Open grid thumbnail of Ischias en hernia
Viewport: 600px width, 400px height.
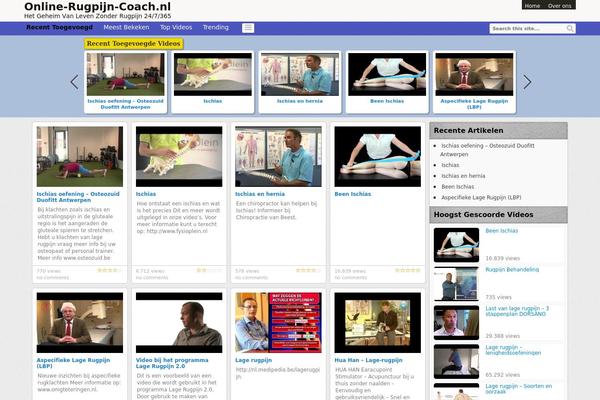(x=278, y=157)
